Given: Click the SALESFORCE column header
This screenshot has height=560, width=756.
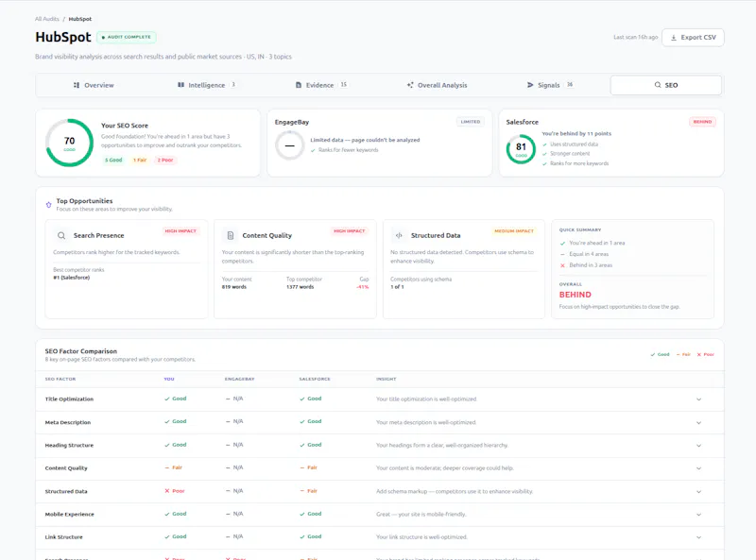Looking at the screenshot, I should tap(315, 380).
